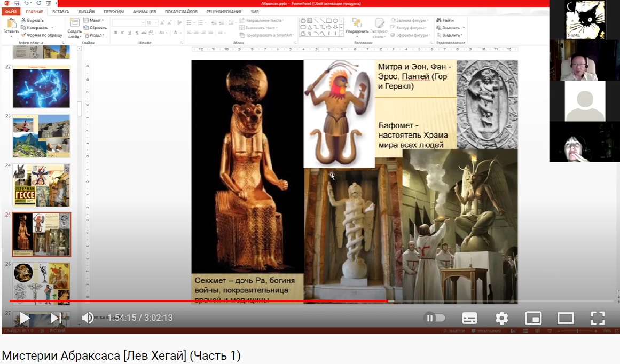
Task: Turn on video subtitles
Action: 469,318
